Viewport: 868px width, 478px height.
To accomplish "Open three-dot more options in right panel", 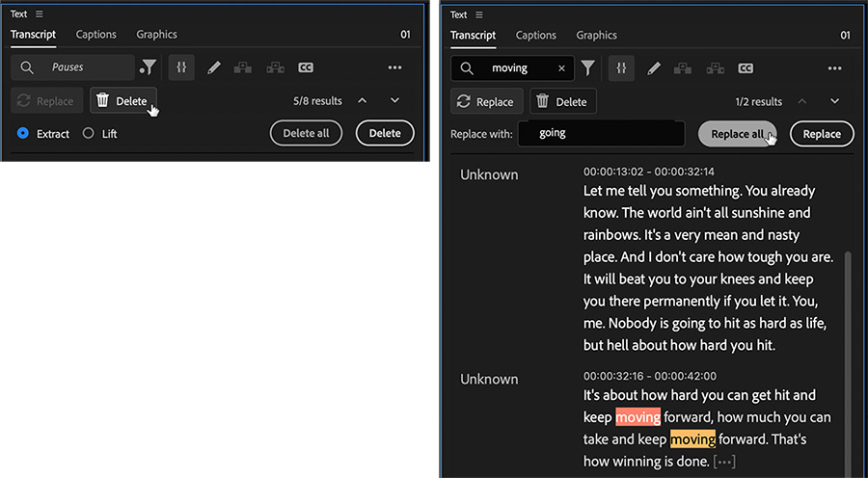I will (835, 68).
